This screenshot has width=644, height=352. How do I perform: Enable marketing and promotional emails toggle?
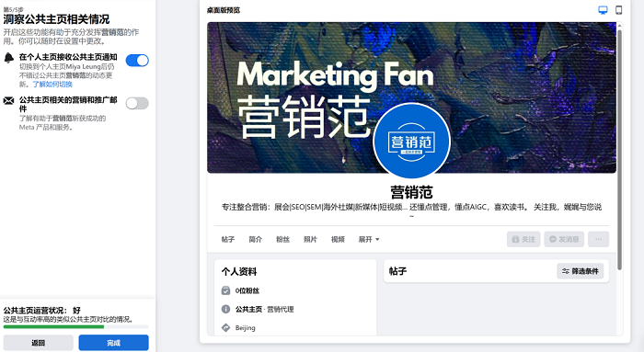click(137, 103)
